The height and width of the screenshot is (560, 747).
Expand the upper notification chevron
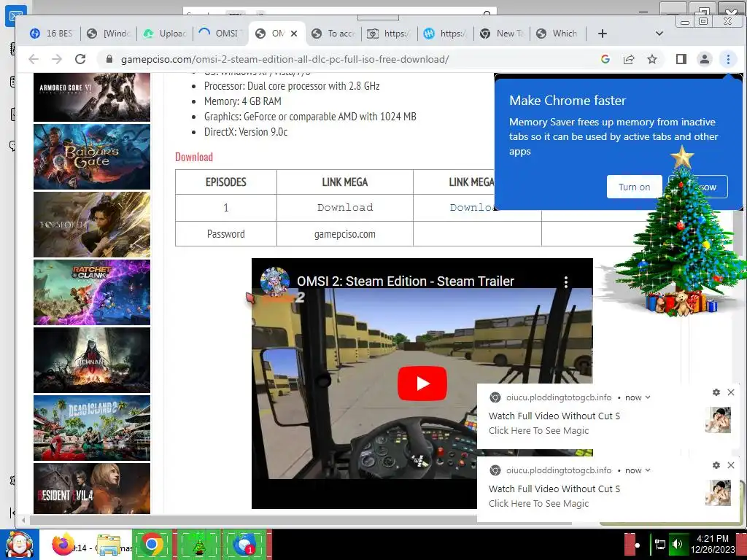pos(648,397)
